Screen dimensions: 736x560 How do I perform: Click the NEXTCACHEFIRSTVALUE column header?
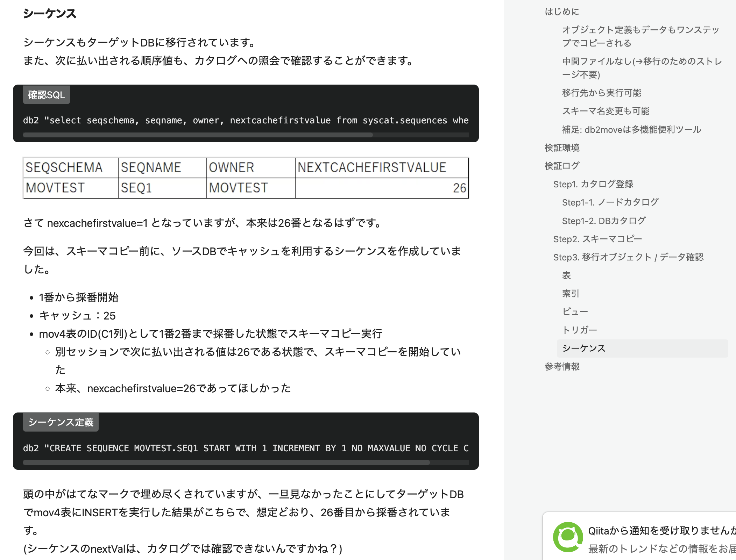382,168
